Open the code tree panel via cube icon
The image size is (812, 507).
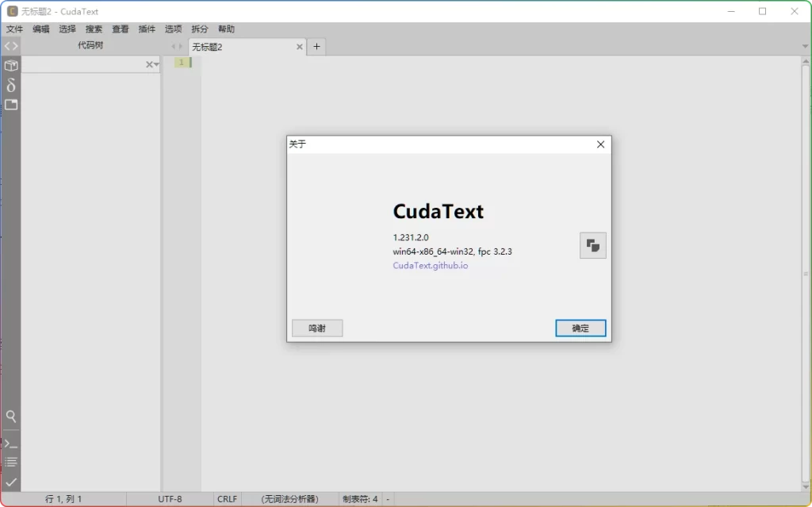tap(10, 66)
